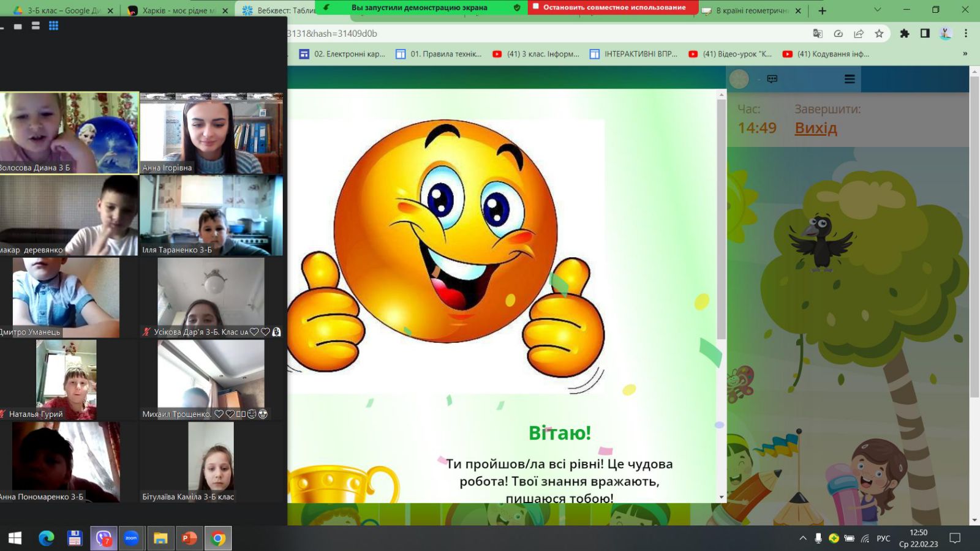Expand hidden bookmarks chevron
This screenshot has width=980, height=551.
pyautogui.click(x=965, y=54)
